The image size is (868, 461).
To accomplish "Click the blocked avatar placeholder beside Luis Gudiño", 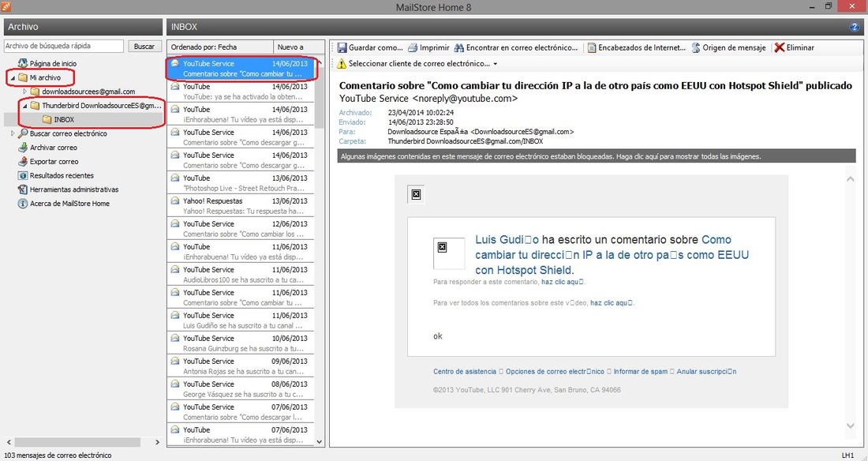I will tap(449, 253).
